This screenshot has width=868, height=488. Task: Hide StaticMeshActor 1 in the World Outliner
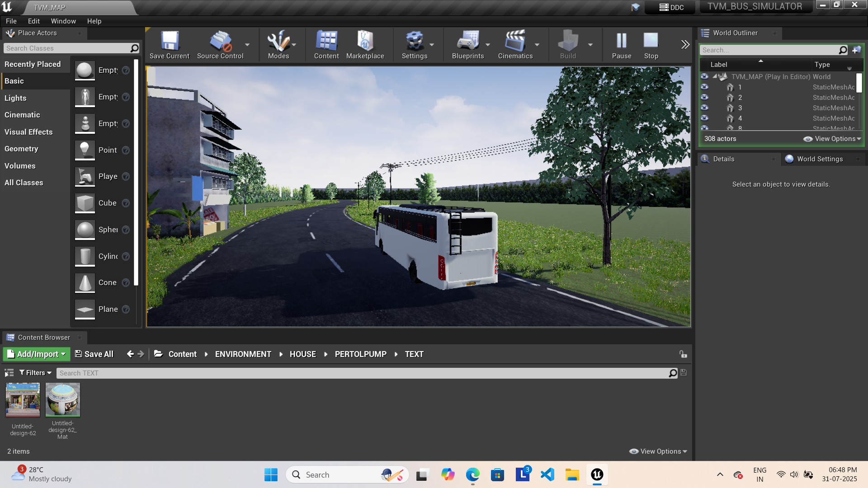point(704,87)
